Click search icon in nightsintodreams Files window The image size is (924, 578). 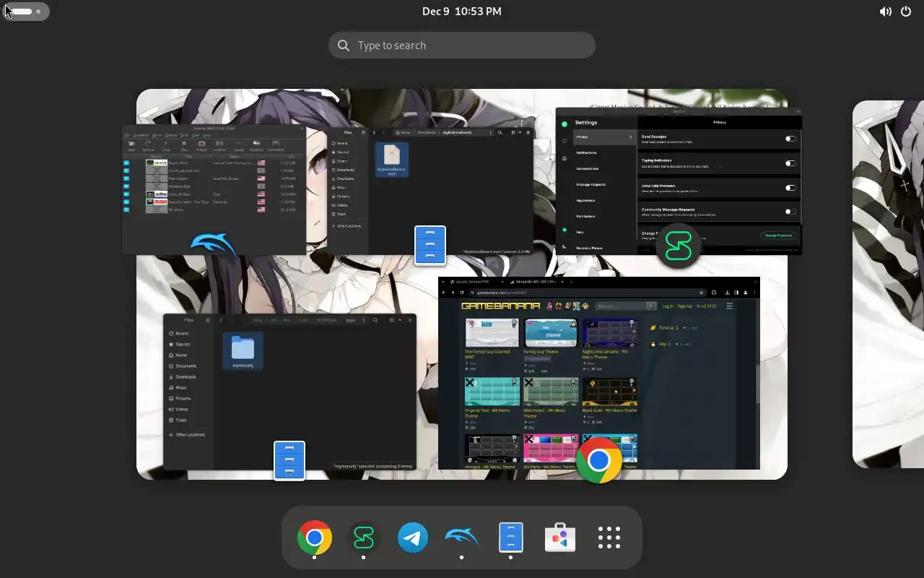tap(500, 133)
